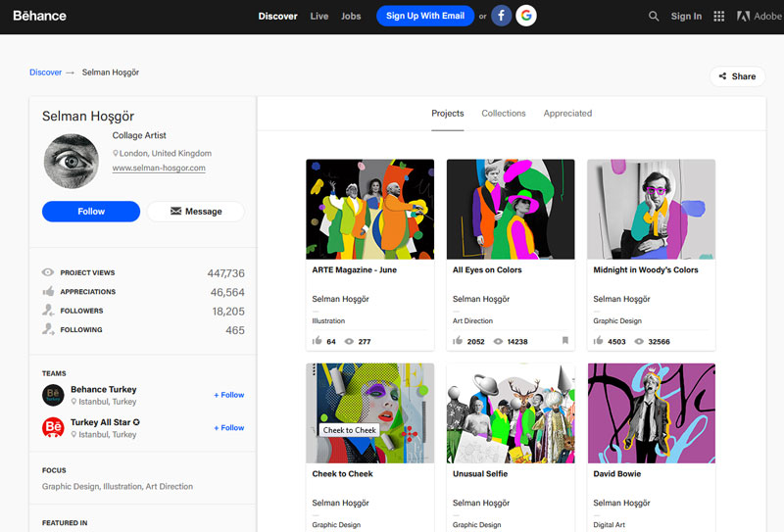Sign up with the Google icon

click(x=526, y=16)
